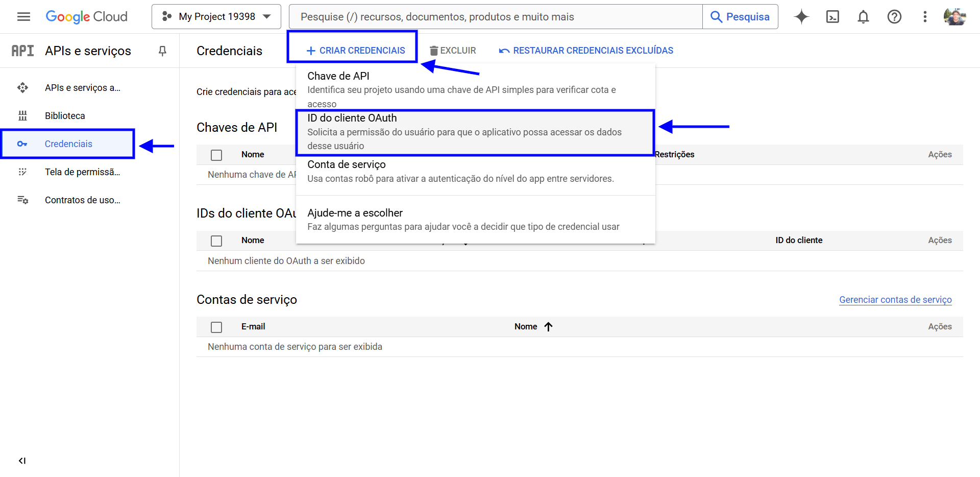980x477 pixels.
Task: Open the notifications bell
Action: pyautogui.click(x=863, y=17)
